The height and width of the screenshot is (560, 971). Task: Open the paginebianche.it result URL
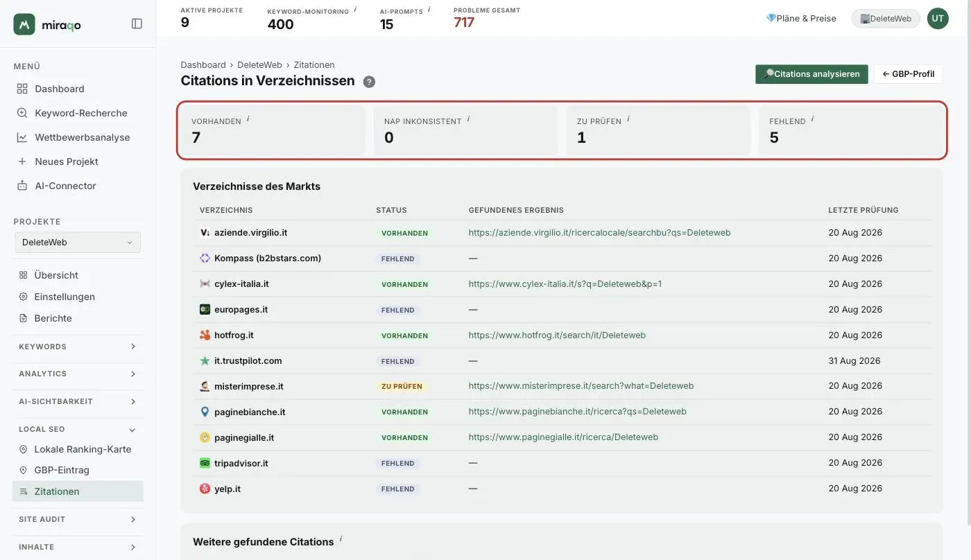click(x=578, y=412)
